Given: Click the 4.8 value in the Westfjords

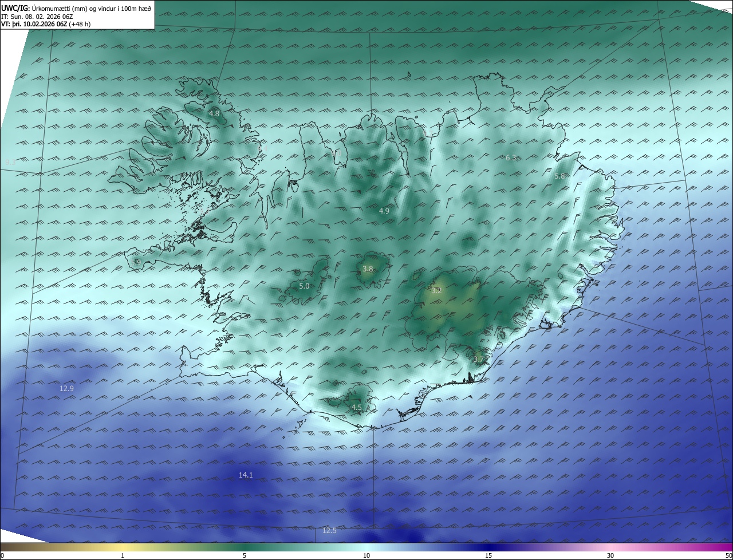Looking at the screenshot, I should point(214,113).
